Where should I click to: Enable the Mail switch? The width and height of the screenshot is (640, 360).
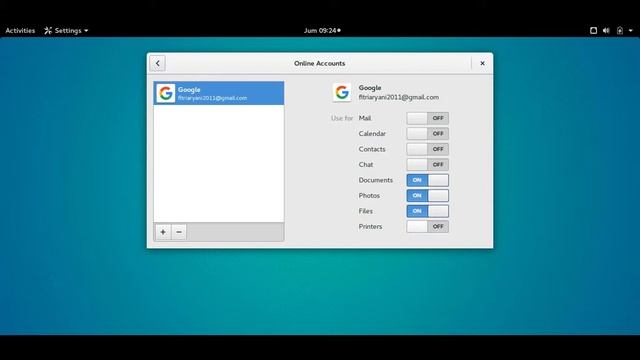[x=427, y=118]
